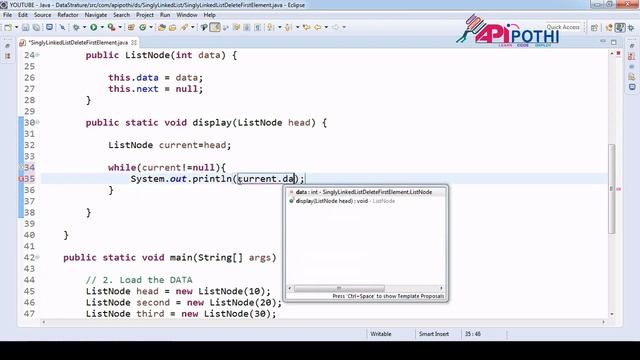The width and height of the screenshot is (640, 360).
Task: Open the New Class dropdown arrow
Action: 151,27
